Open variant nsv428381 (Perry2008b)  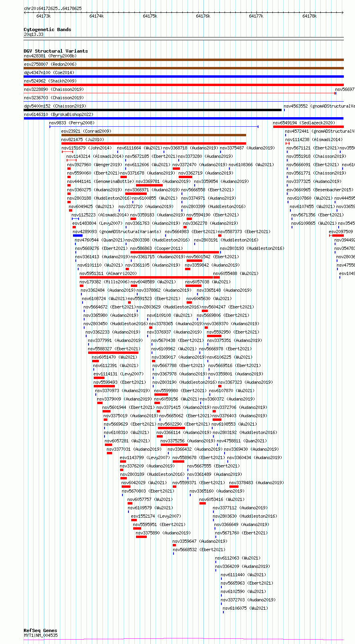coord(50,56)
